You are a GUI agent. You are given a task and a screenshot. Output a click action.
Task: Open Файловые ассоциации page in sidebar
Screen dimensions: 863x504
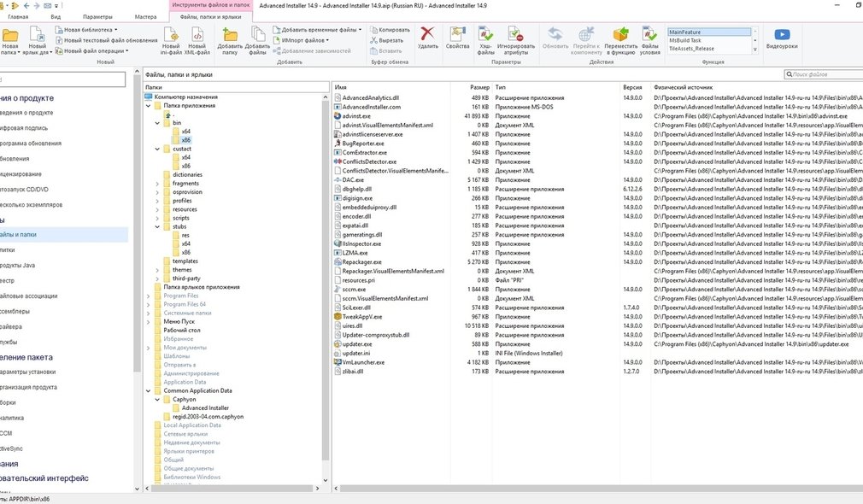[x=28, y=296]
